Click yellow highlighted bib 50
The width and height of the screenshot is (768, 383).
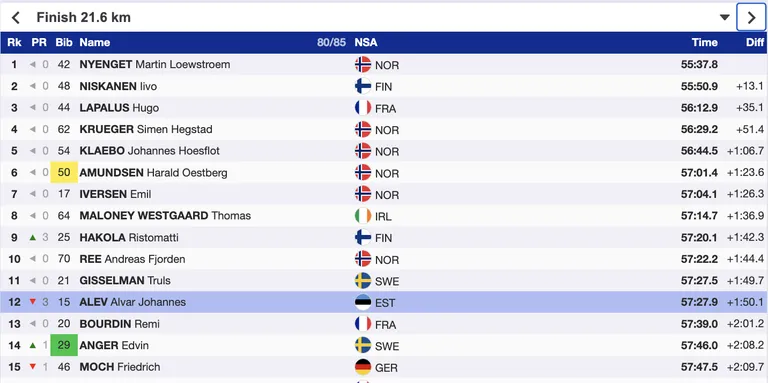click(64, 173)
